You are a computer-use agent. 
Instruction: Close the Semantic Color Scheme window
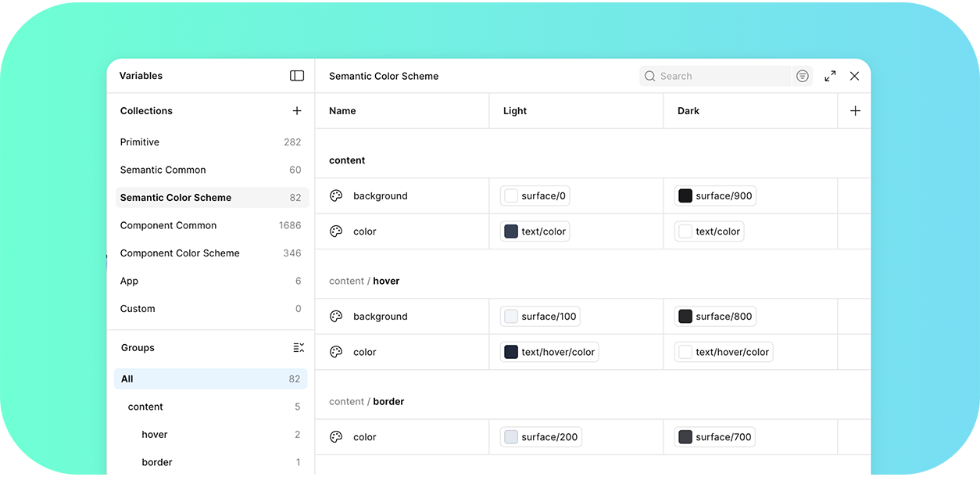pyautogui.click(x=854, y=75)
